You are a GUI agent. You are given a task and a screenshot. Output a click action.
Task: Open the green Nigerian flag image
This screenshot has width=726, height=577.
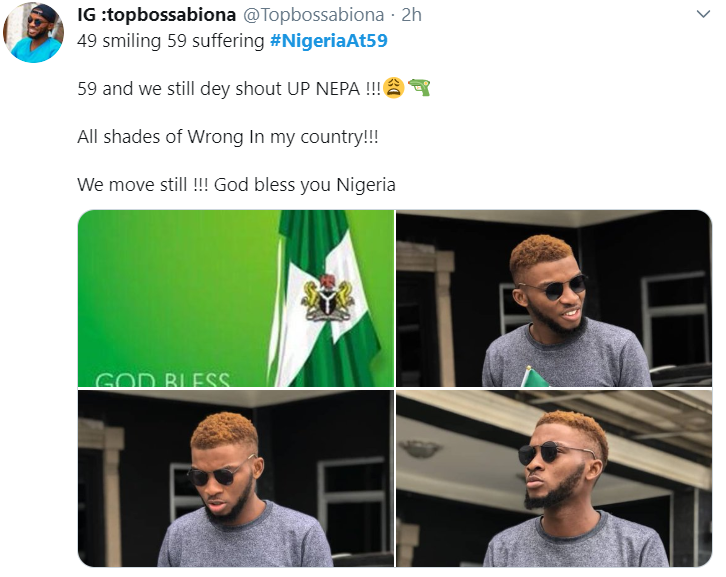point(235,298)
